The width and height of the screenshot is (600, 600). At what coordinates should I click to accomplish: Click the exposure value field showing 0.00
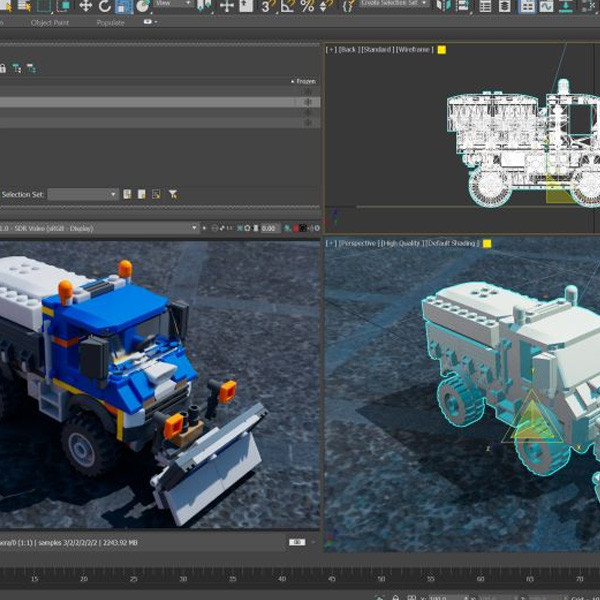pyautogui.click(x=270, y=228)
